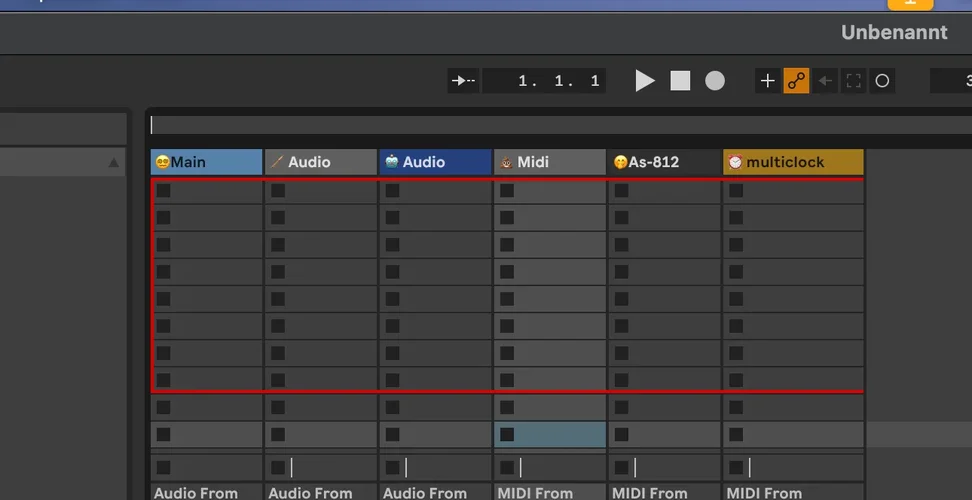Select the Midi track header

[549, 162]
